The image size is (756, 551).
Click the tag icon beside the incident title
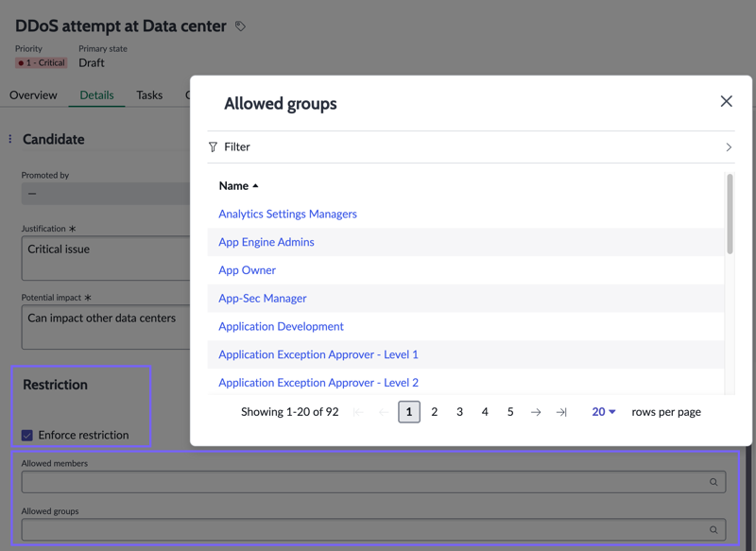point(240,26)
